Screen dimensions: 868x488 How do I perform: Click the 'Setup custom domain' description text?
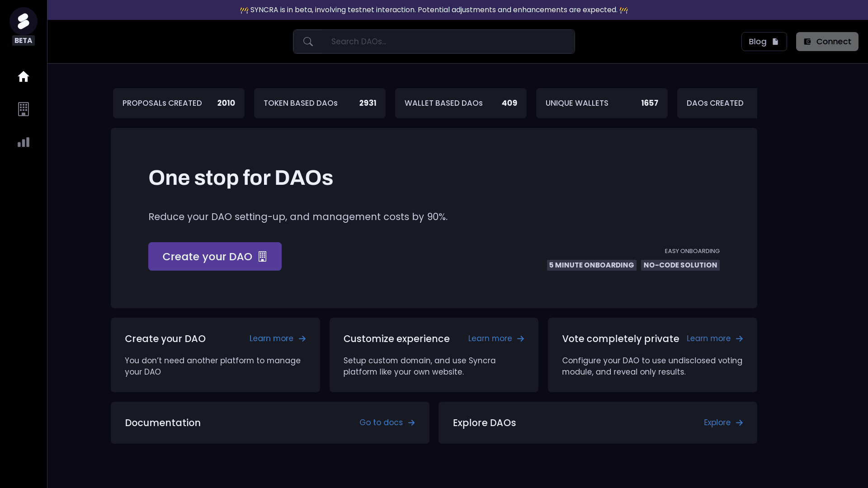(420, 366)
